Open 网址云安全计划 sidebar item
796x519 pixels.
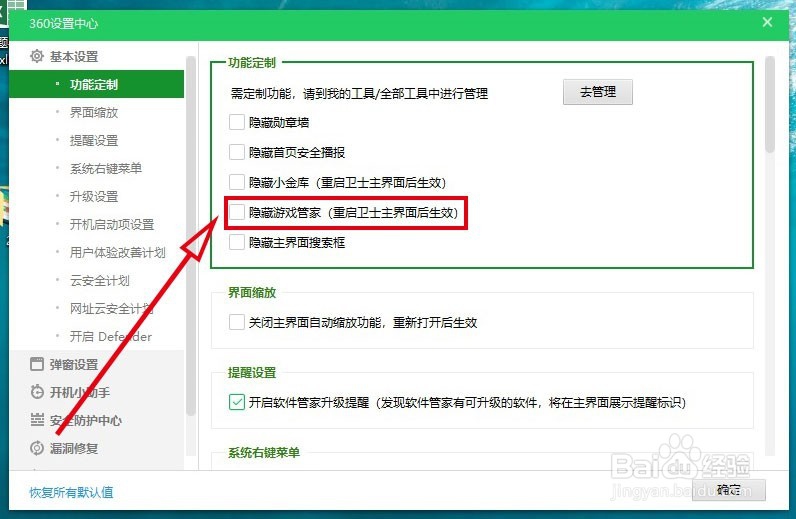point(111,308)
